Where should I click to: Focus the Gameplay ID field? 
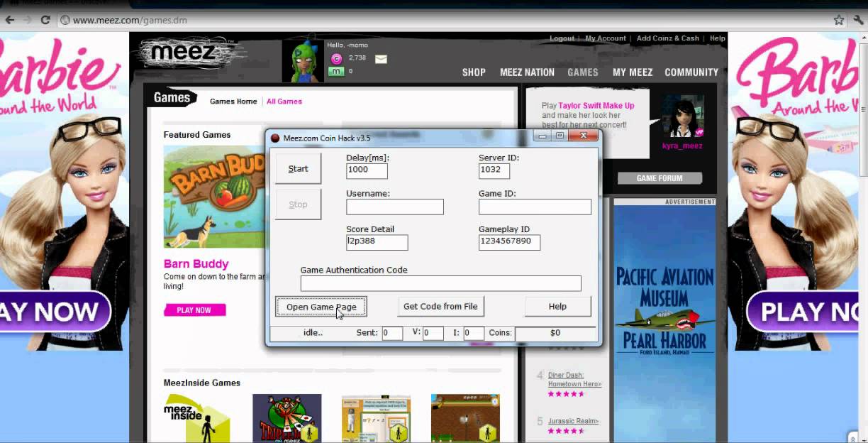coord(509,242)
